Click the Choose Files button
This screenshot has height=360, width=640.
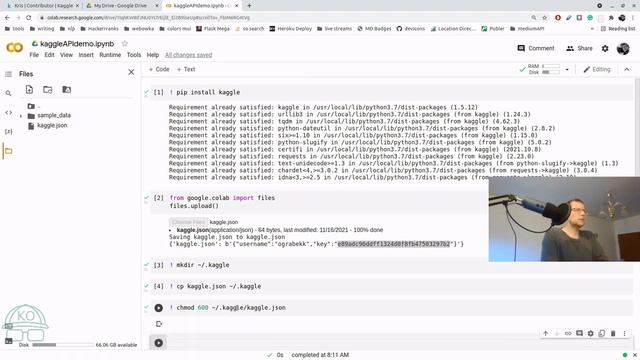click(188, 222)
